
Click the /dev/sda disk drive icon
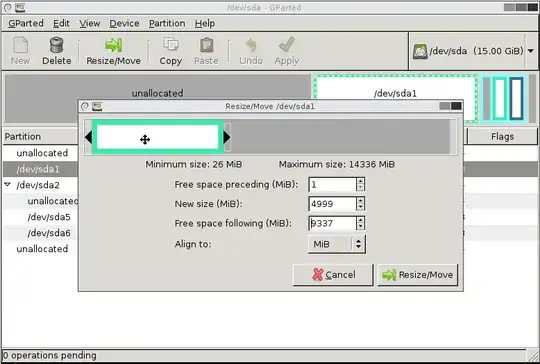pyautogui.click(x=420, y=51)
